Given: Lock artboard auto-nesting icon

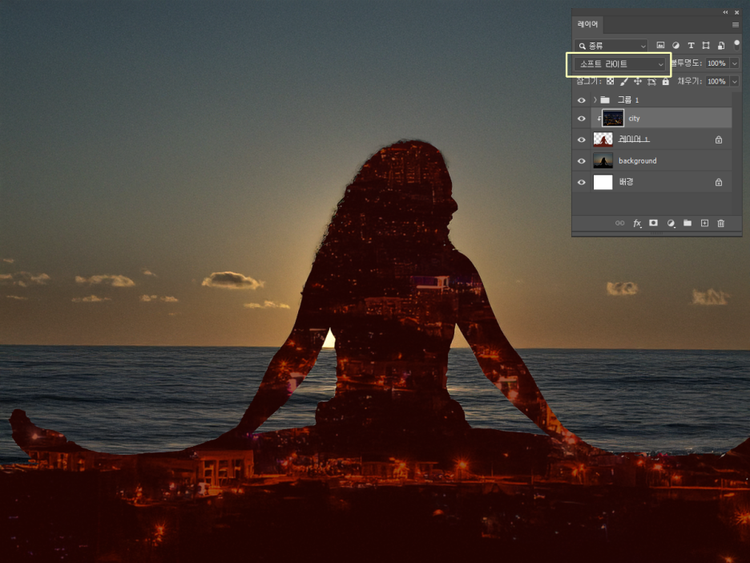Looking at the screenshot, I should [651, 82].
